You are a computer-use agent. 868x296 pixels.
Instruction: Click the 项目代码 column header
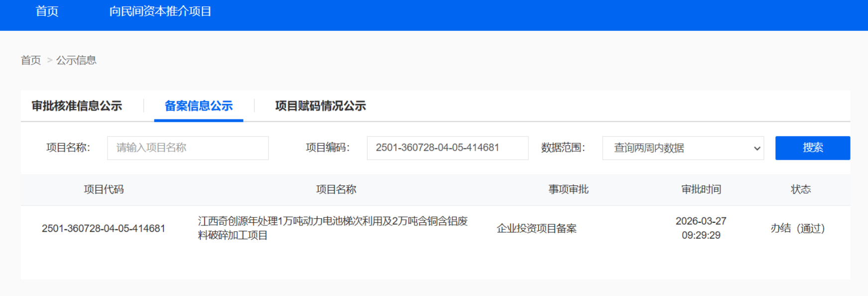click(x=104, y=190)
